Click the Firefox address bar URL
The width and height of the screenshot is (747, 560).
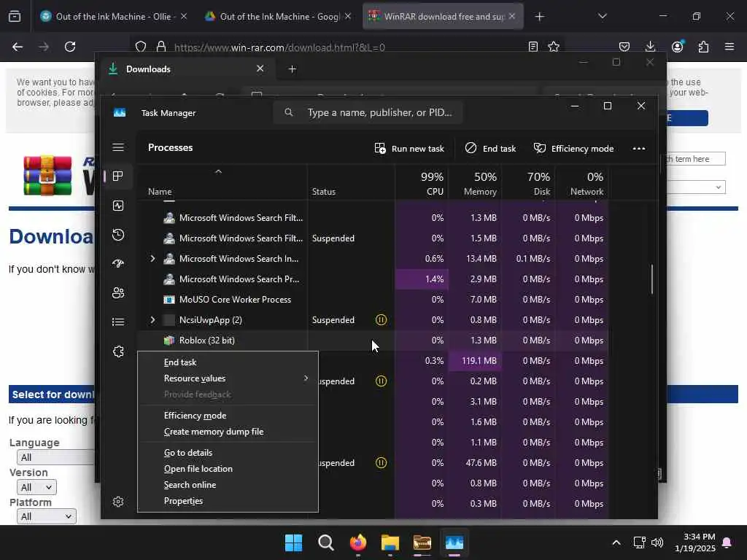coord(279,47)
